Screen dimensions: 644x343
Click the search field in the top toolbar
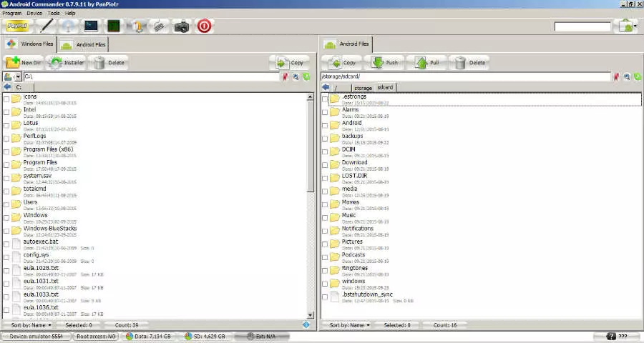pyautogui.click(x=582, y=26)
